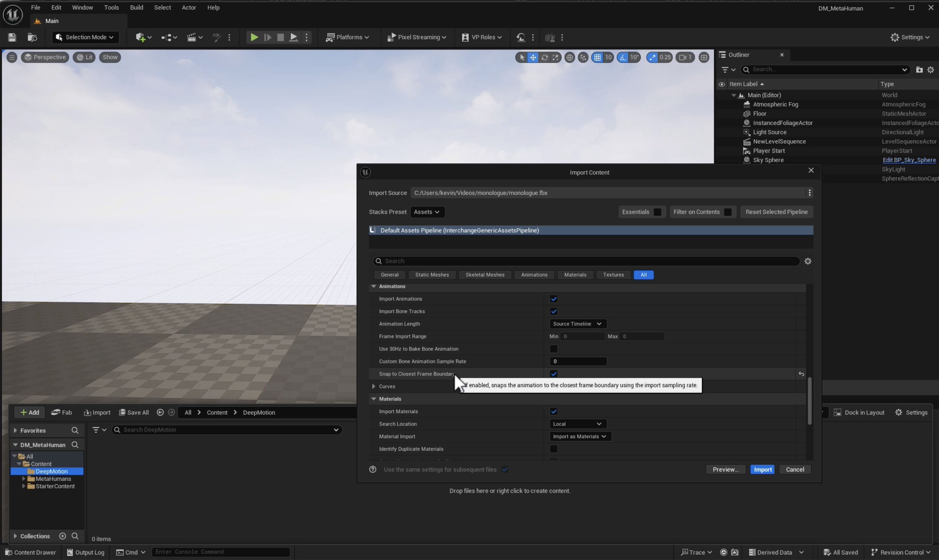Switch to the Skeletal Meshes filter tab
Viewport: 939px width, 560px height.
click(x=485, y=275)
